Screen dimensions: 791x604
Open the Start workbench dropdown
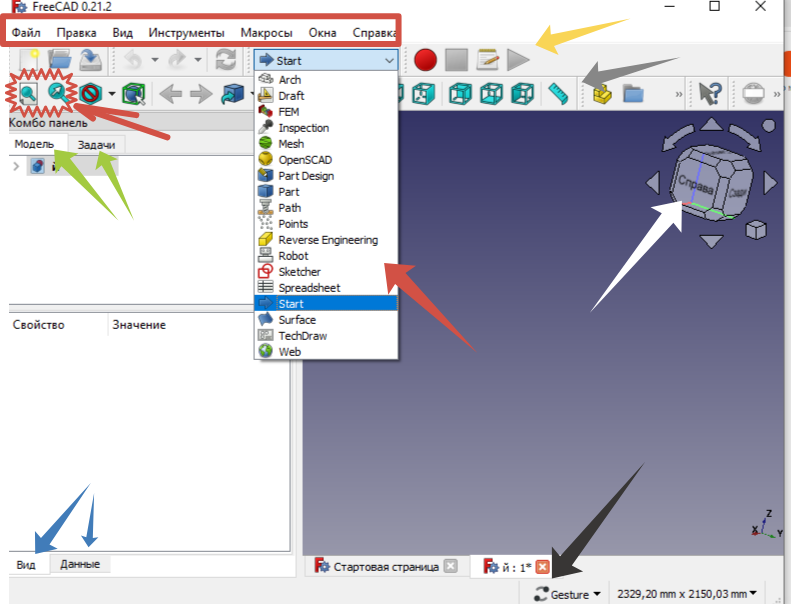click(x=326, y=61)
